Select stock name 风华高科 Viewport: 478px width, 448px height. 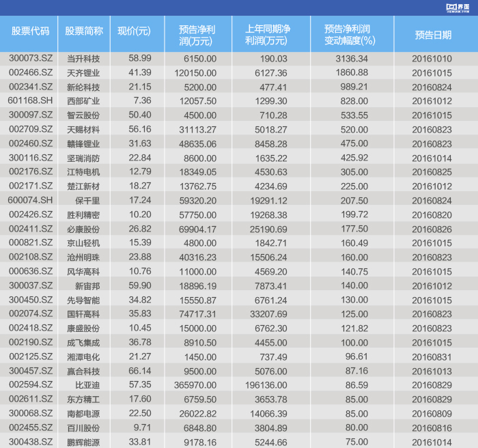[83, 272]
